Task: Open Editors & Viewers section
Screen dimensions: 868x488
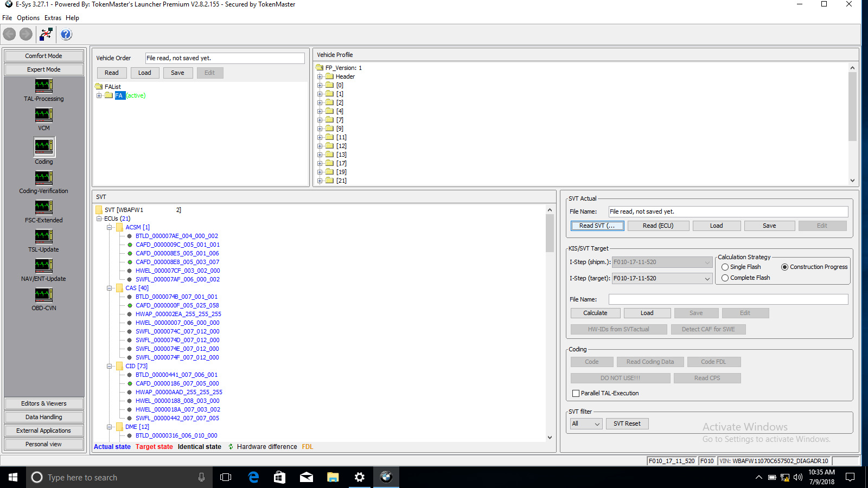Action: pyautogui.click(x=44, y=403)
